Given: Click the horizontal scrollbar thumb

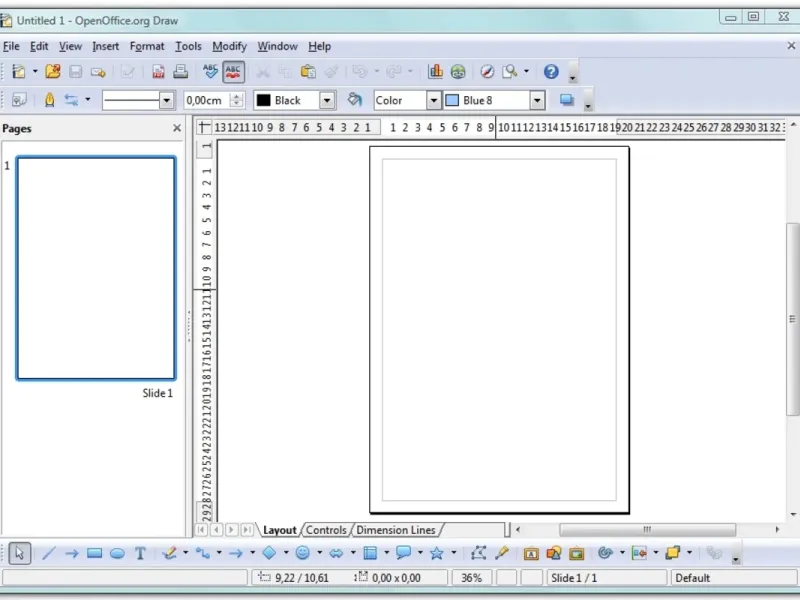Looking at the screenshot, I should 647,530.
